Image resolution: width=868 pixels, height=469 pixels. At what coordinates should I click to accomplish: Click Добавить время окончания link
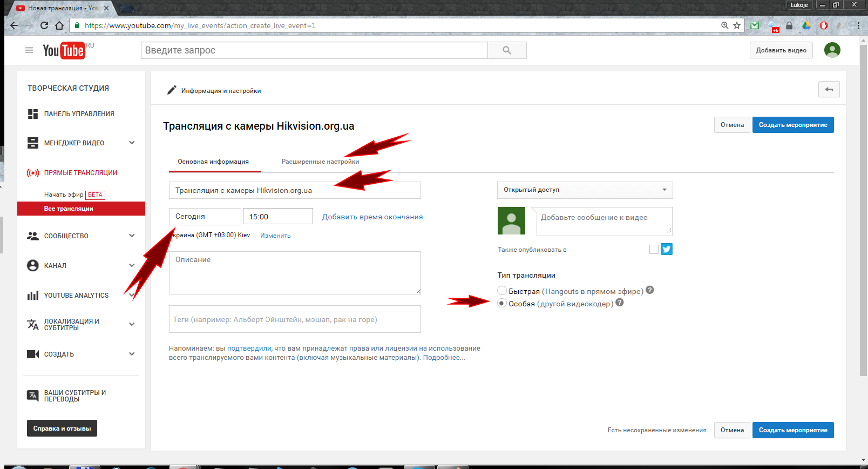pos(372,217)
